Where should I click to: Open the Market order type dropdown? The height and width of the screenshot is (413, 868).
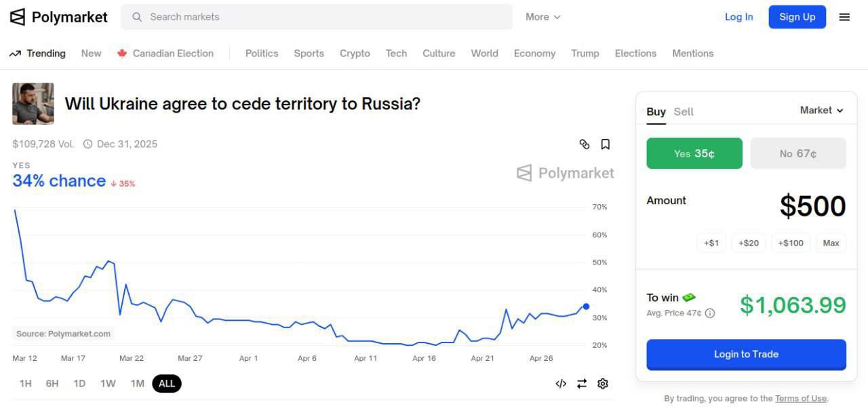pos(821,111)
